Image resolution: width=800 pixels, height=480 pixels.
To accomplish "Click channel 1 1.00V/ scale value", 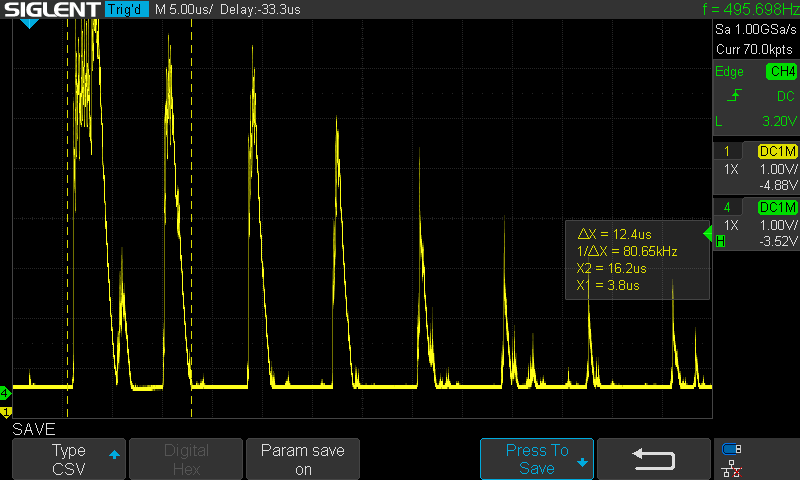I will pyautogui.click(x=778, y=169).
